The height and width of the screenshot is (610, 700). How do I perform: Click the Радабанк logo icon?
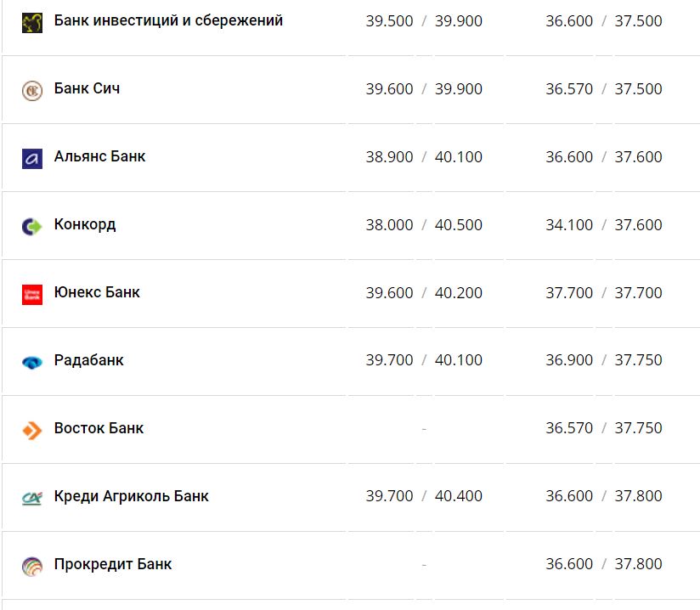tap(32, 362)
